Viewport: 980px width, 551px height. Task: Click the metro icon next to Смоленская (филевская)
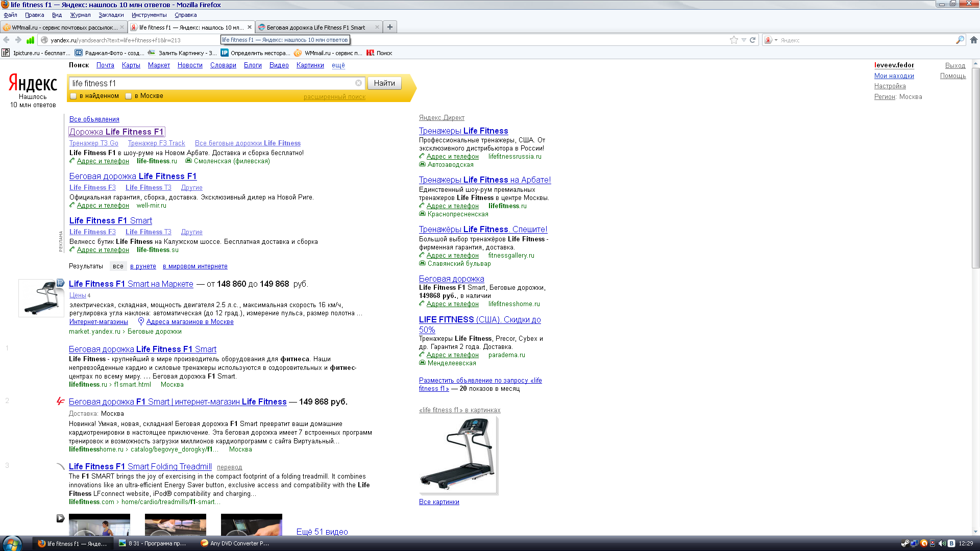pos(188,161)
